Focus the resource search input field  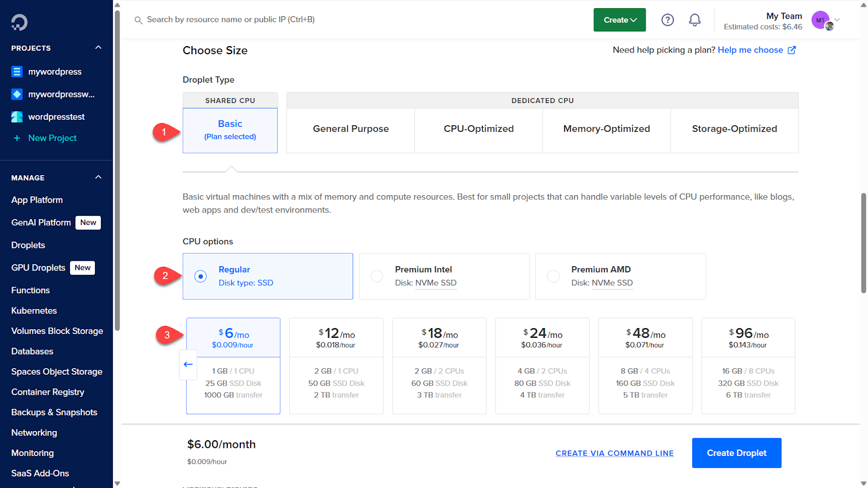pos(231,20)
